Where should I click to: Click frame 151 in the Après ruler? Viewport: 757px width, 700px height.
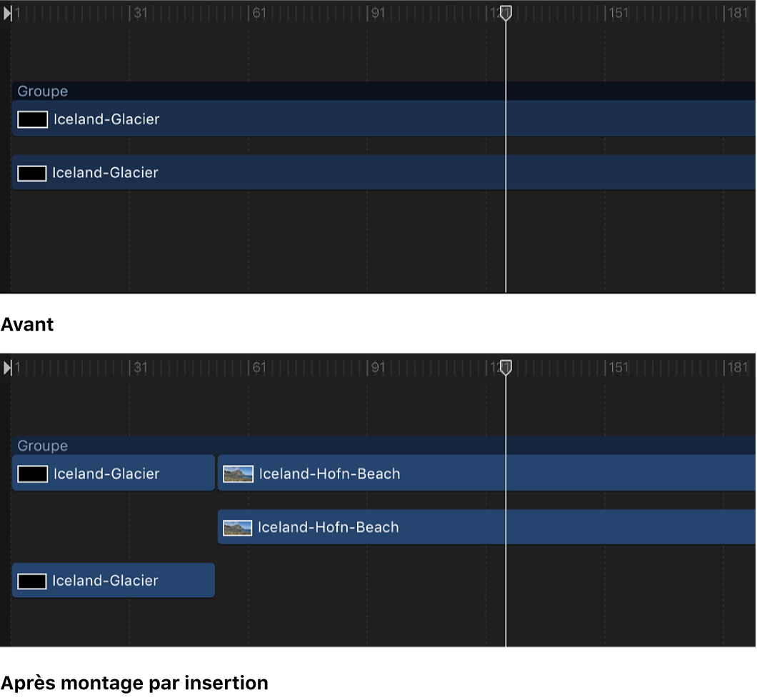619,367
